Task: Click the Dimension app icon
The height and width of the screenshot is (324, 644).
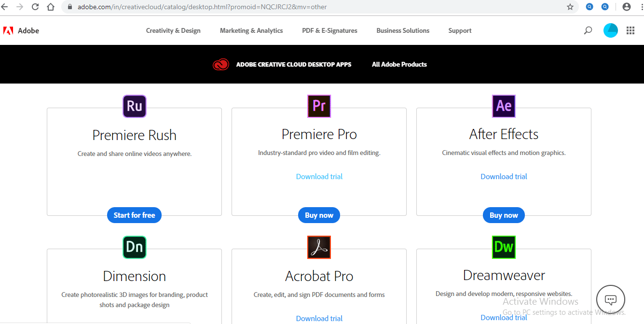Action: tap(135, 247)
